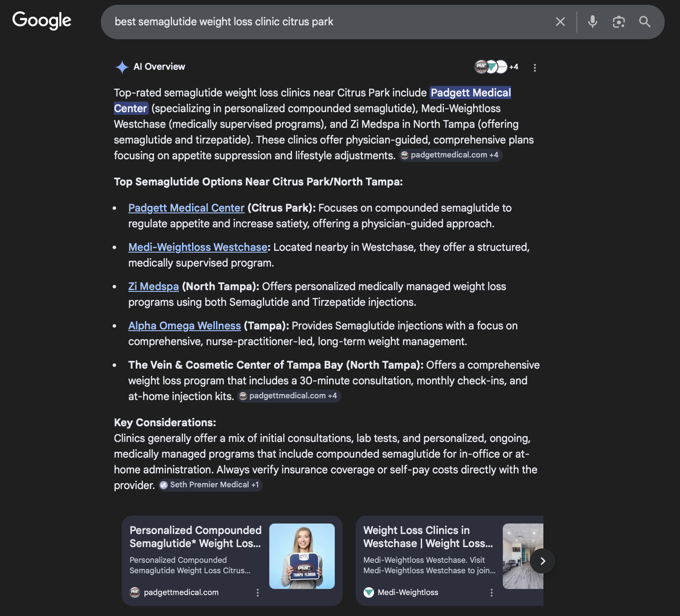Search by image with Lens icon
Screen dimensions: 680x616
[x=618, y=22]
